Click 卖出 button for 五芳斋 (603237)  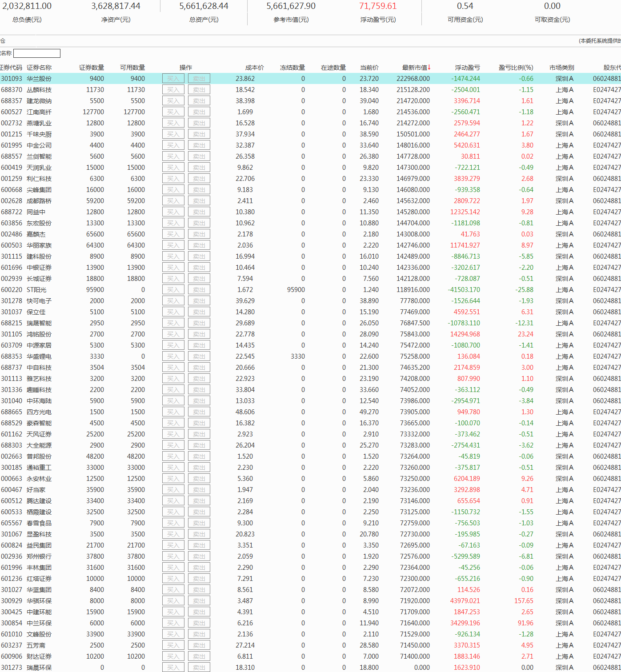[199, 645]
